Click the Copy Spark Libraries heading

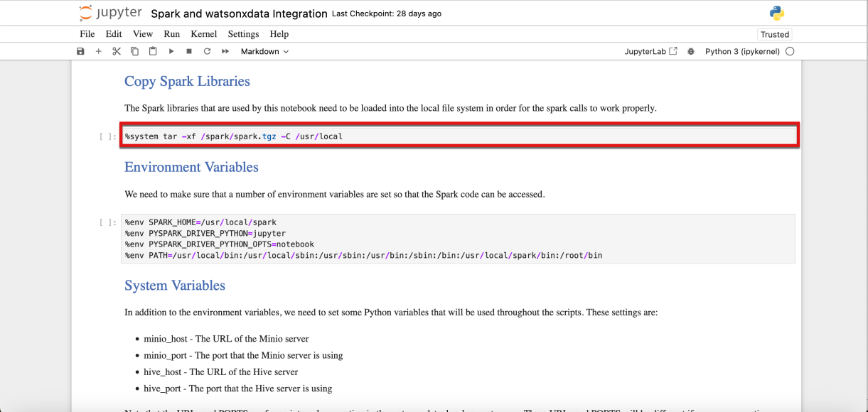coord(187,81)
